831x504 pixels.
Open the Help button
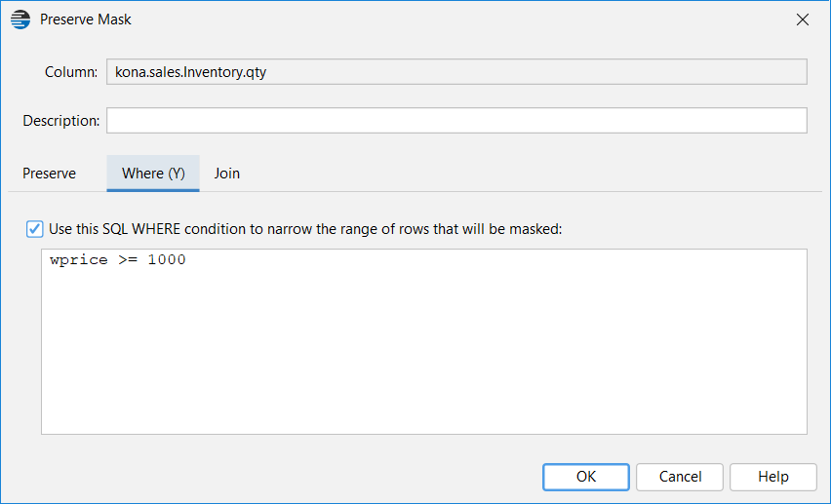(773, 477)
